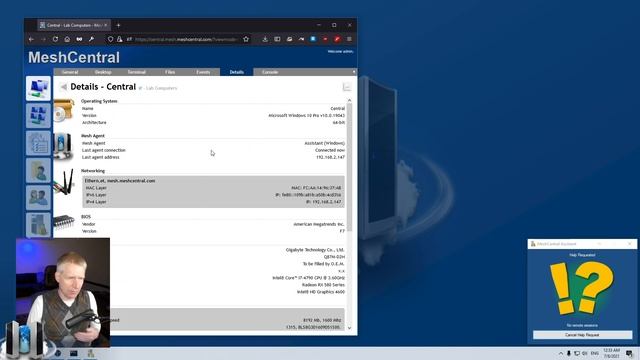Screen dimensions: 640x360
Task: Open the browser home page
Action: [x=67, y=39]
